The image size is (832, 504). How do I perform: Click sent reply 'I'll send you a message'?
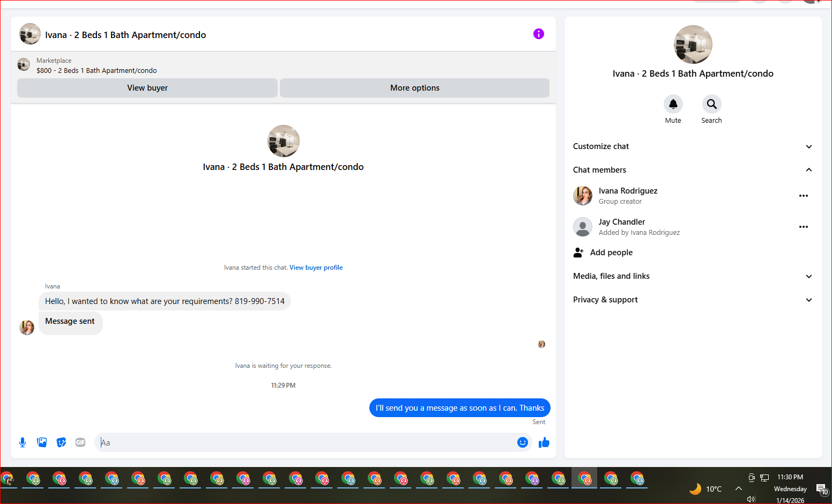click(460, 408)
